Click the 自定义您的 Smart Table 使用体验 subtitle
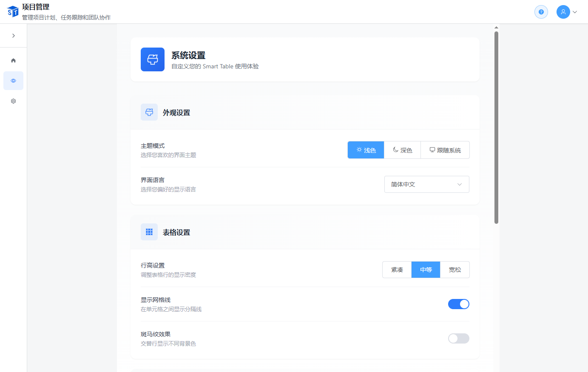 215,66
